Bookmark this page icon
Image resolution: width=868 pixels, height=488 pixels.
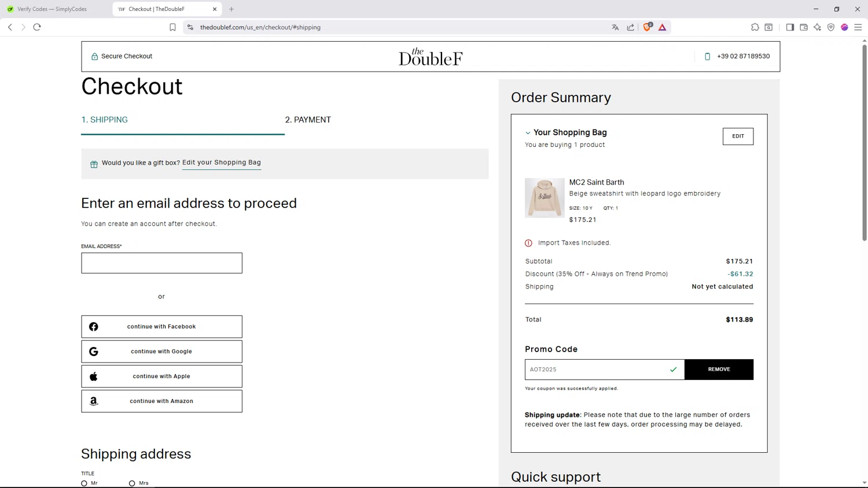coord(172,27)
